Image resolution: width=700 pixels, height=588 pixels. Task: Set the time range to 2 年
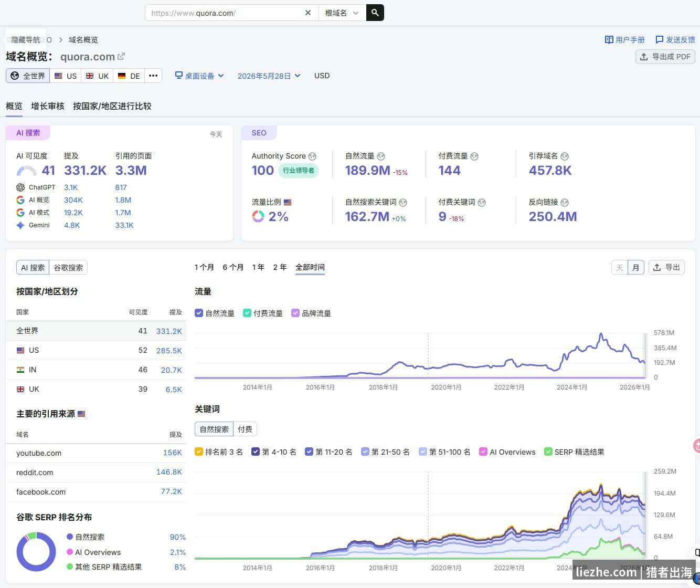point(280,267)
